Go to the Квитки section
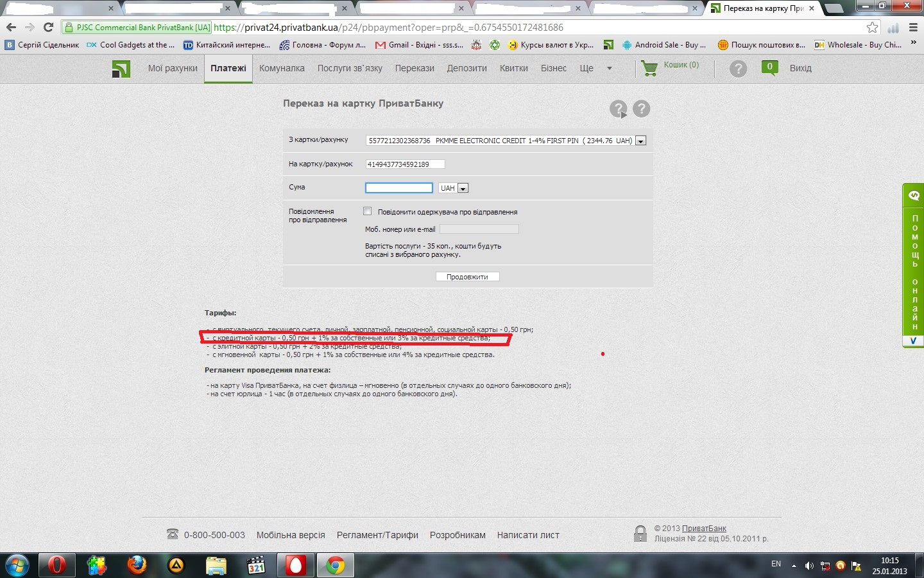Image resolution: width=924 pixels, height=578 pixels. (x=514, y=68)
